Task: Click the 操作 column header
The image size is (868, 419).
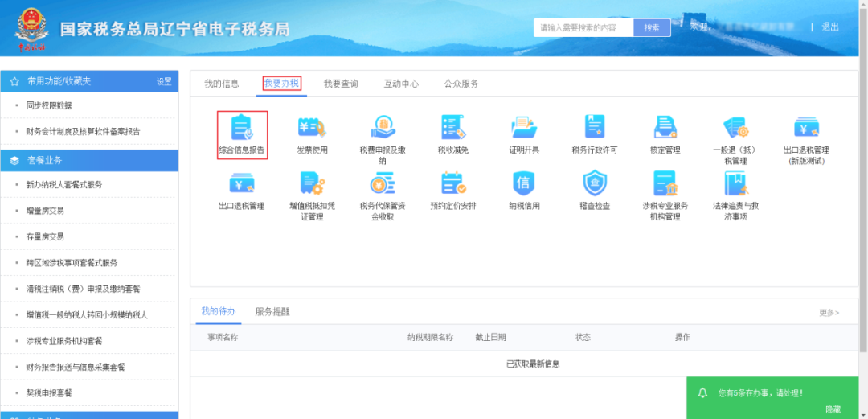Action: click(682, 337)
